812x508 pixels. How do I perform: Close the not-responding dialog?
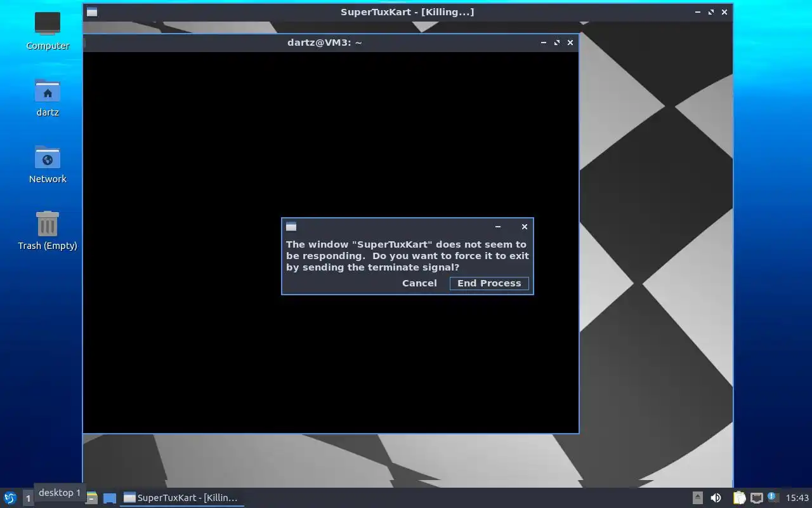(x=525, y=227)
